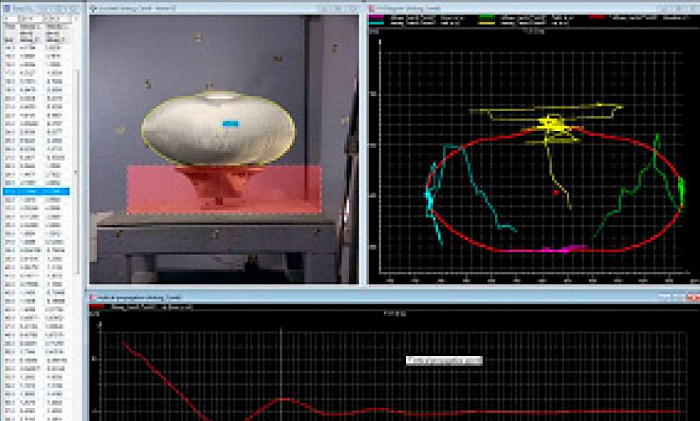Screen dimensions: 700x421
Task: Click the white tooltip label in bottom graph
Action: 444,361
